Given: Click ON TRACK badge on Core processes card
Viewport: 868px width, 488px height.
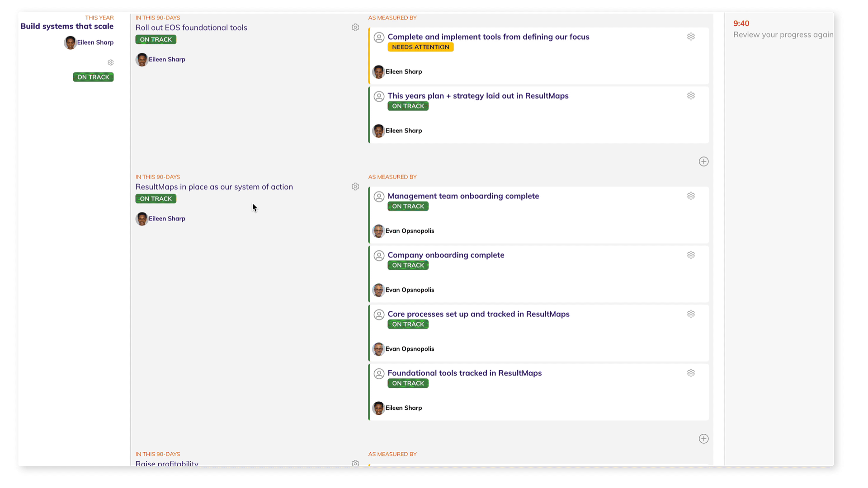Looking at the screenshot, I should [x=408, y=324].
